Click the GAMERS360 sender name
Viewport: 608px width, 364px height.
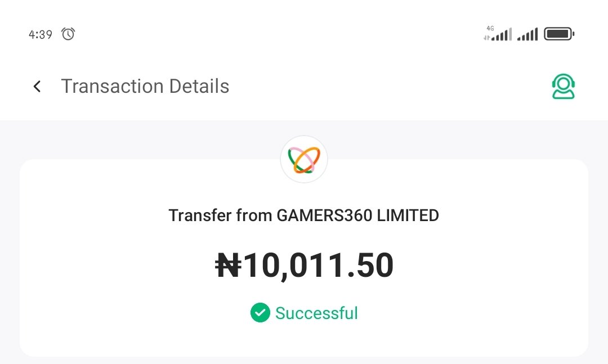coord(325,215)
